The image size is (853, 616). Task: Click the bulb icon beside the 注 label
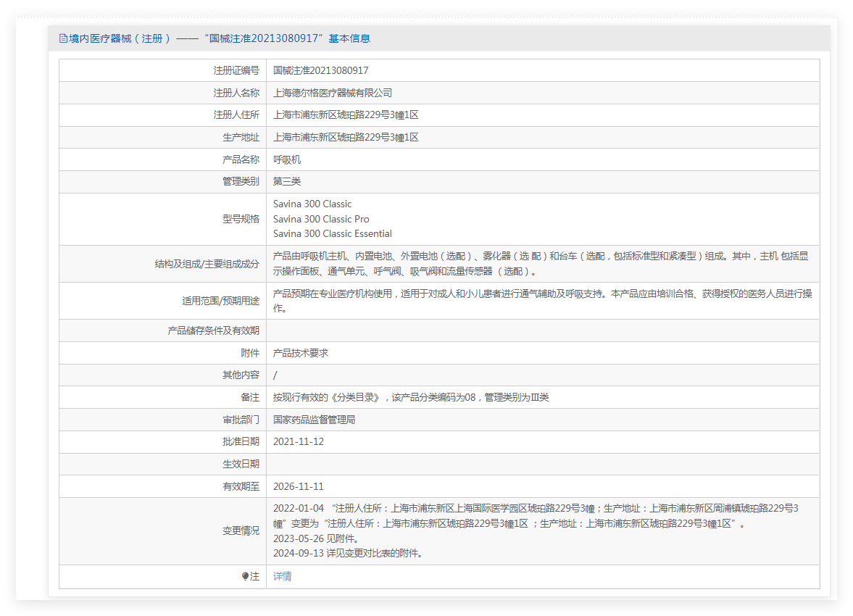coord(246,577)
